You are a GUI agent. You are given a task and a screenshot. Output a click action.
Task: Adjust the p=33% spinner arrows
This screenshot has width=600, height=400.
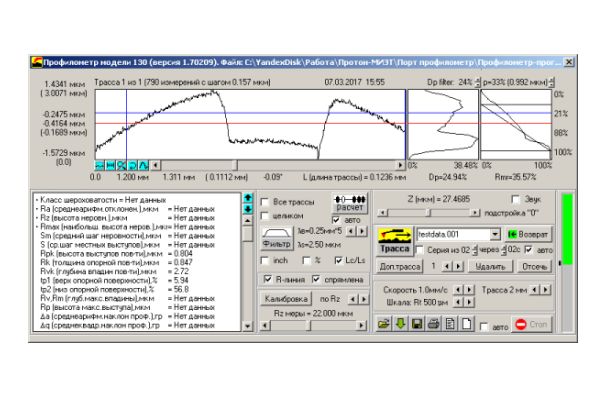point(551,82)
